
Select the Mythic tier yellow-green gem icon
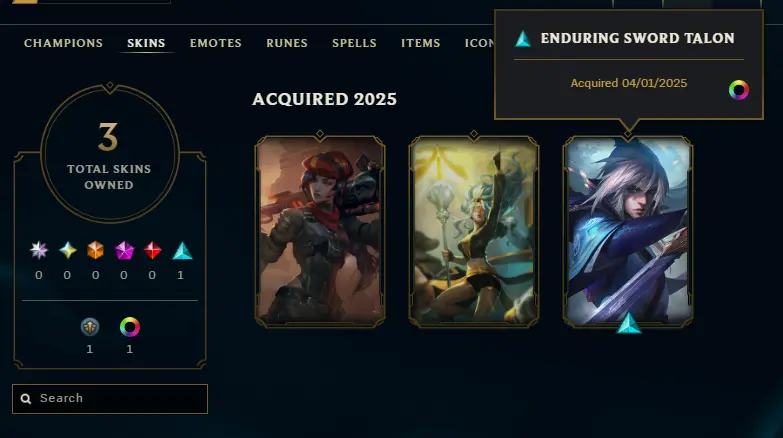pos(67,250)
